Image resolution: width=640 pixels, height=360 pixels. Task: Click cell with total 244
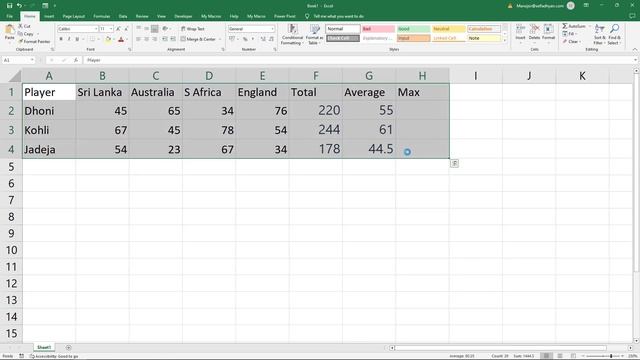(x=316, y=130)
